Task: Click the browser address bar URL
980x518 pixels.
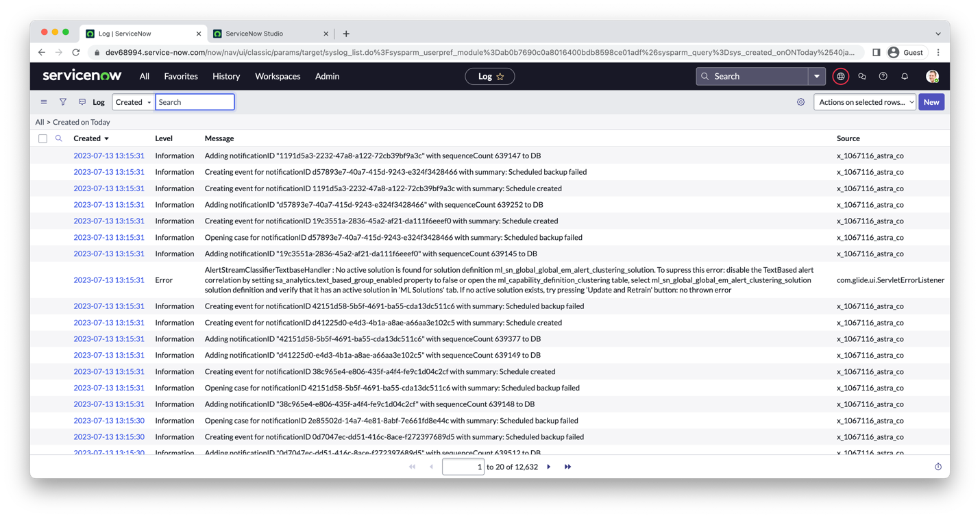Action: [x=480, y=52]
